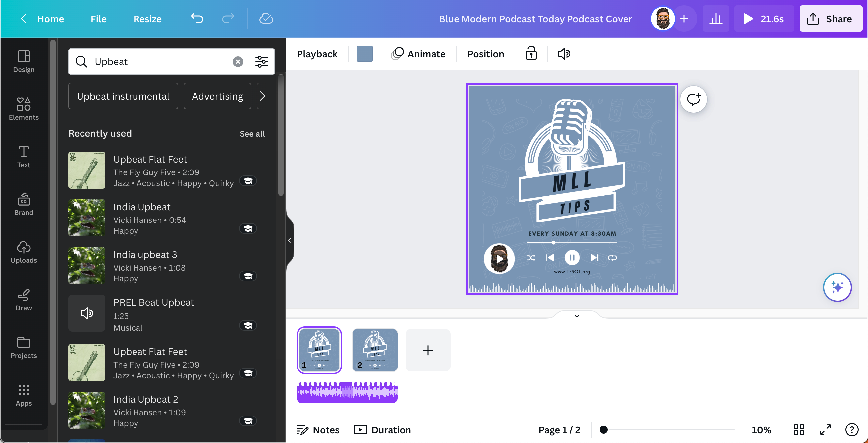This screenshot has width=868, height=443.
Task: Select the Draw tool in sidebar
Action: click(x=24, y=299)
